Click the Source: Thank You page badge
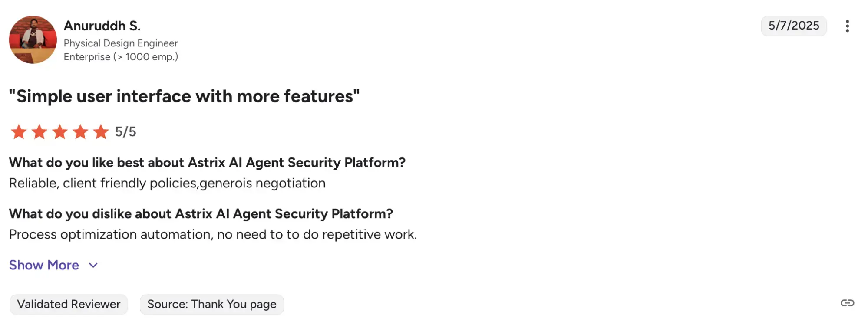The image size is (868, 328). (211, 304)
